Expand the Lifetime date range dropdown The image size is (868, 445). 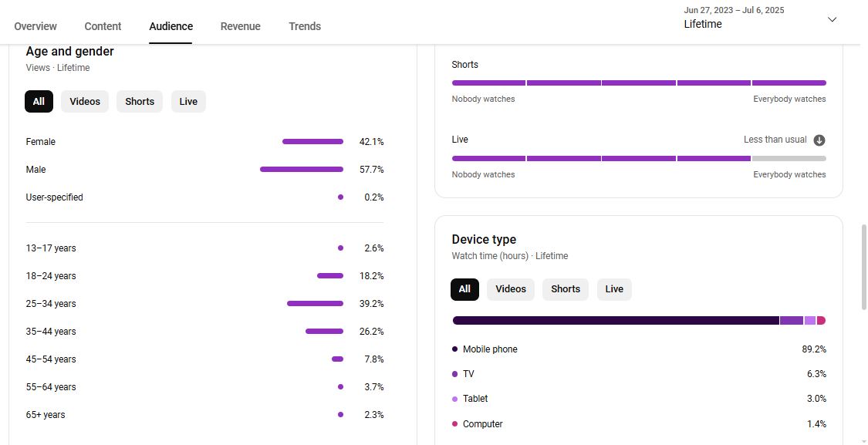coord(832,19)
